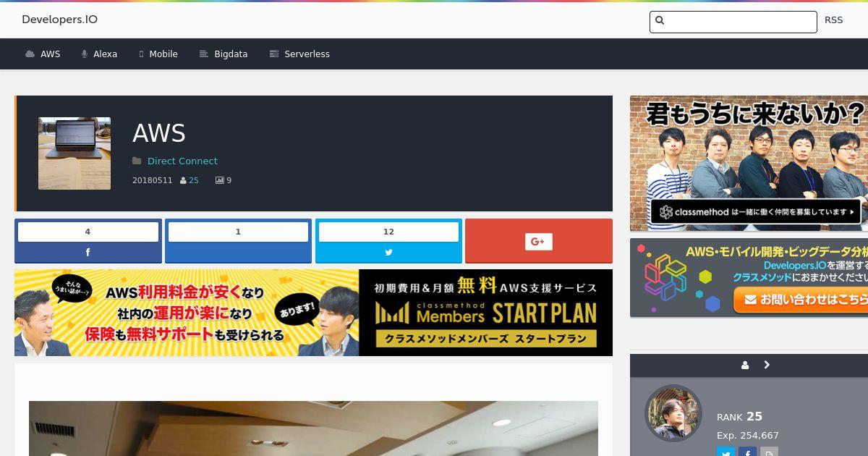Image resolution: width=868 pixels, height=456 pixels.
Task: Click the Twitter share count 12
Action: [388, 232]
